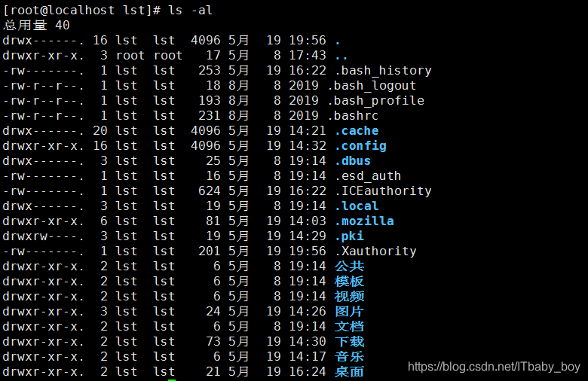Select the '.bashrc' file name
The height and width of the screenshot is (381, 588).
[353, 115]
